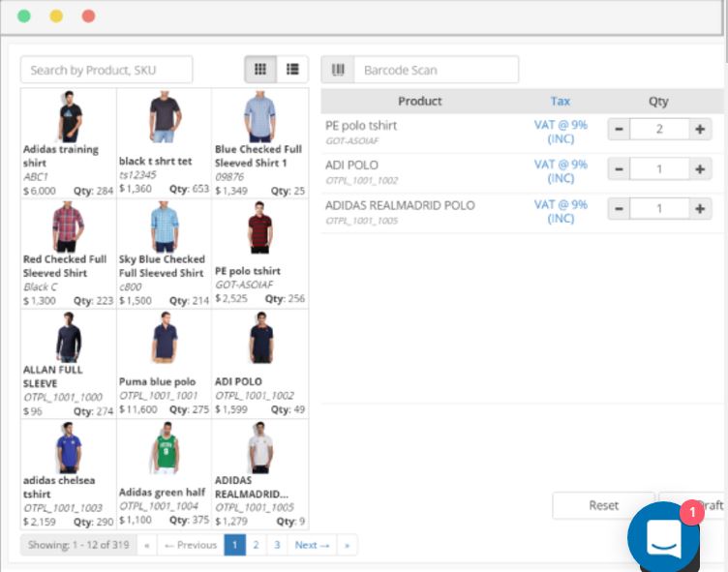
Task: Click the Barcode Scan input field
Action: (x=436, y=70)
